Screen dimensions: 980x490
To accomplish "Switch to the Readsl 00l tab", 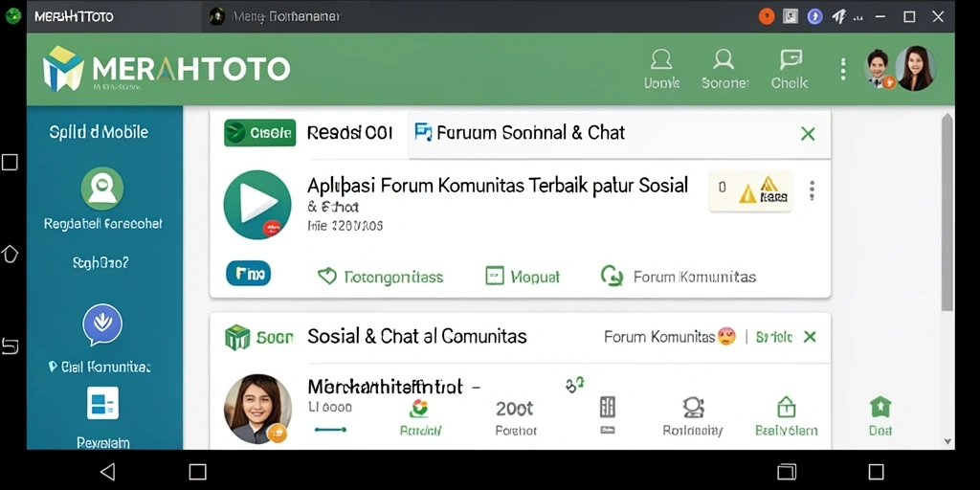I will (350, 132).
